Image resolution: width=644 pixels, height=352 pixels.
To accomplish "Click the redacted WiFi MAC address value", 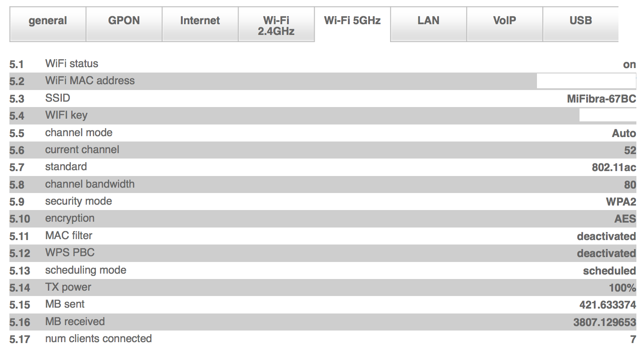I will coord(586,81).
